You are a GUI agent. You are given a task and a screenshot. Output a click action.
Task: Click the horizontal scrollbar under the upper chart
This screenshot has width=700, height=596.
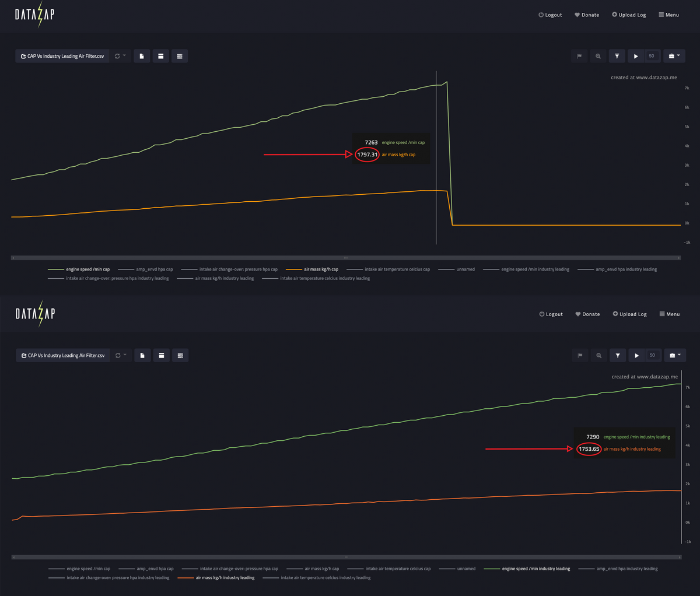(x=345, y=257)
